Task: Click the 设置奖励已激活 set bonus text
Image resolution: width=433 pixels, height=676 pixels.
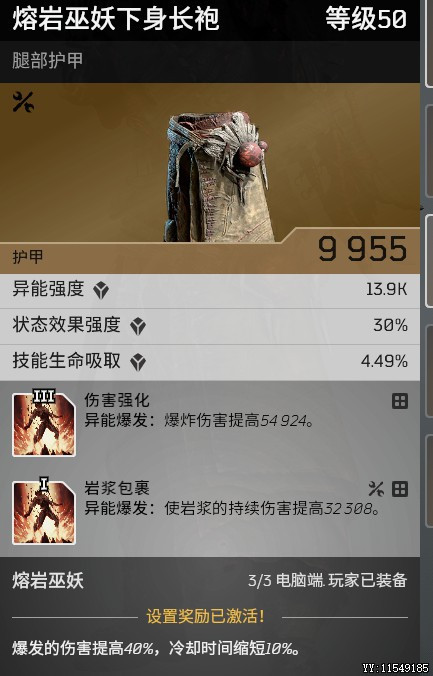Action: tap(205, 617)
